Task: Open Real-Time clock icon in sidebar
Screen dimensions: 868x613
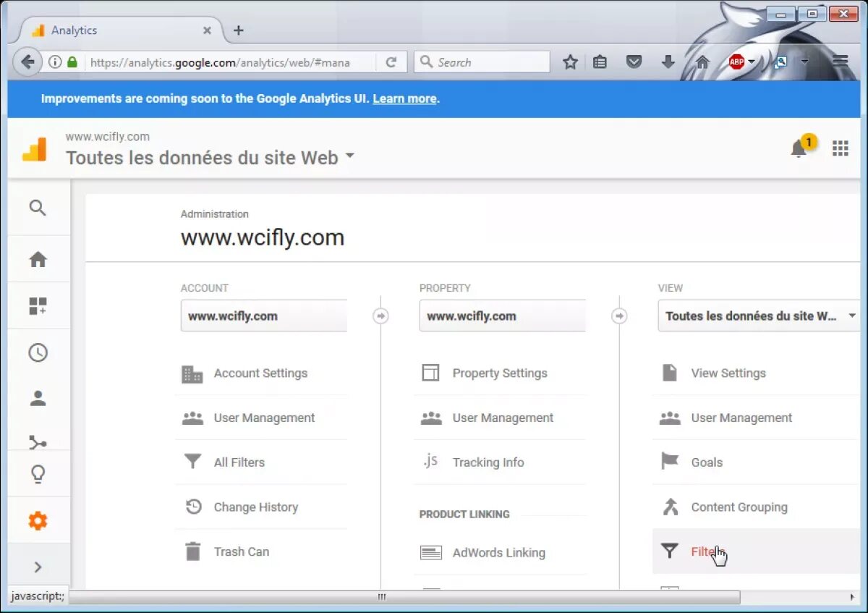Action: (x=38, y=352)
